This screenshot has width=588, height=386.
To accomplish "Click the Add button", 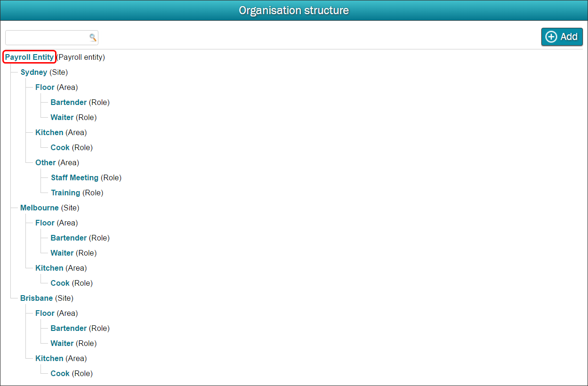I will coord(562,37).
